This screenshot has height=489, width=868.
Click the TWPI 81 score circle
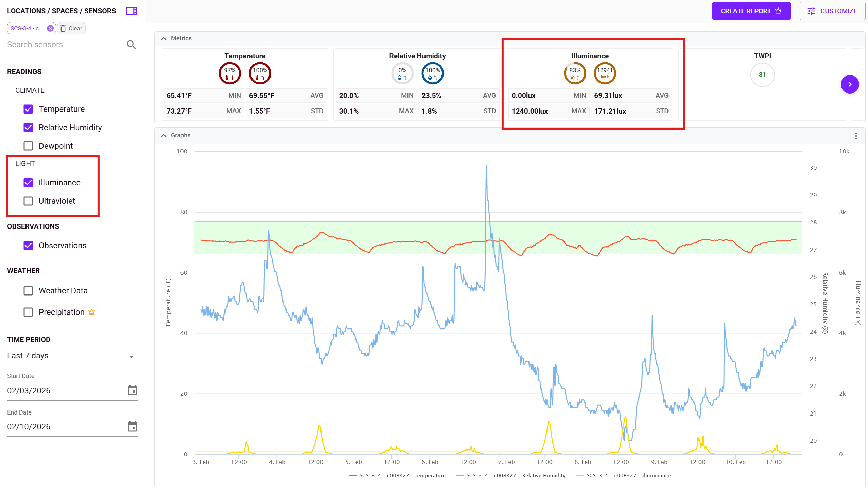point(762,75)
